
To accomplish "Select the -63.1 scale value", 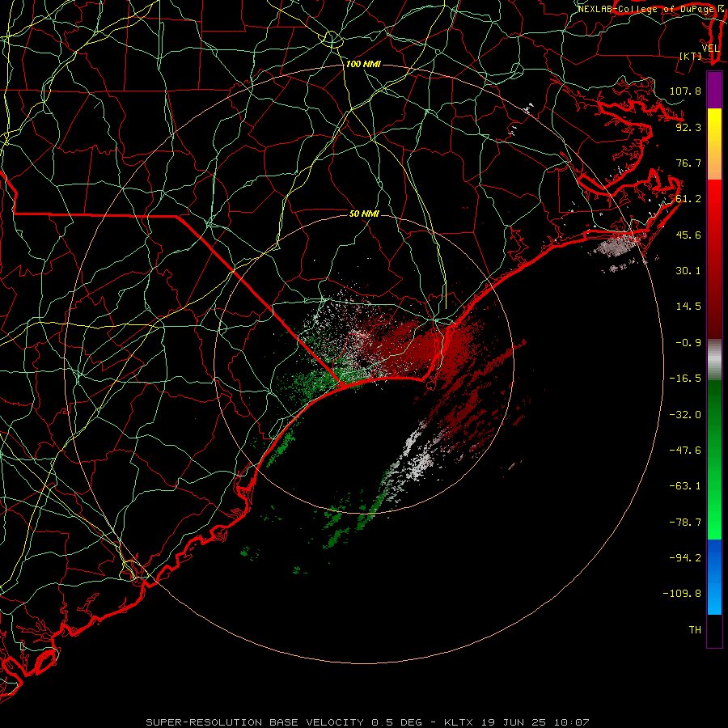I will click(685, 486).
